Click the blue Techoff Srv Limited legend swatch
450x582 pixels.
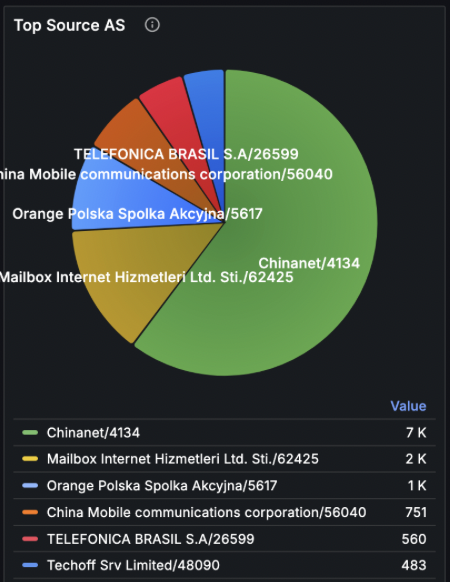30,565
